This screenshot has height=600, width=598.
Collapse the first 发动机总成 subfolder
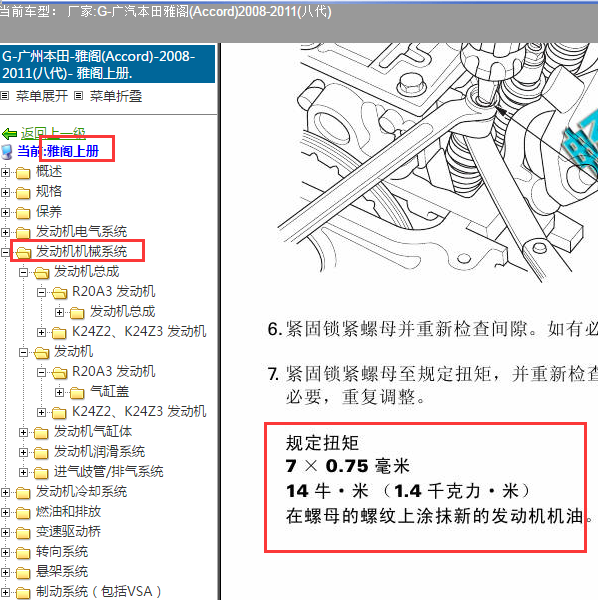[23, 272]
